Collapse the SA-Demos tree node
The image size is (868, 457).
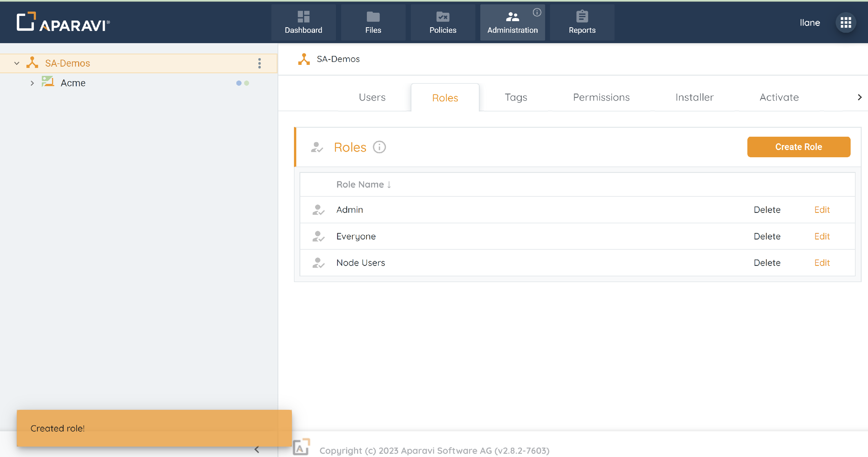(16, 63)
